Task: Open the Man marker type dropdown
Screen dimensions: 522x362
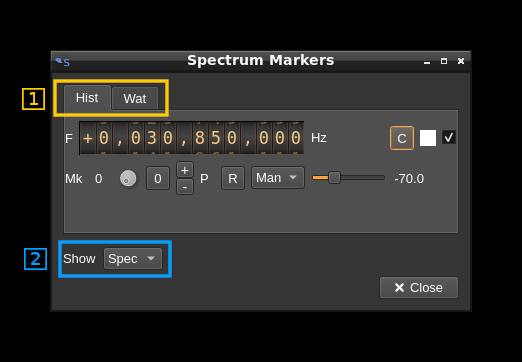Action: pos(277,178)
